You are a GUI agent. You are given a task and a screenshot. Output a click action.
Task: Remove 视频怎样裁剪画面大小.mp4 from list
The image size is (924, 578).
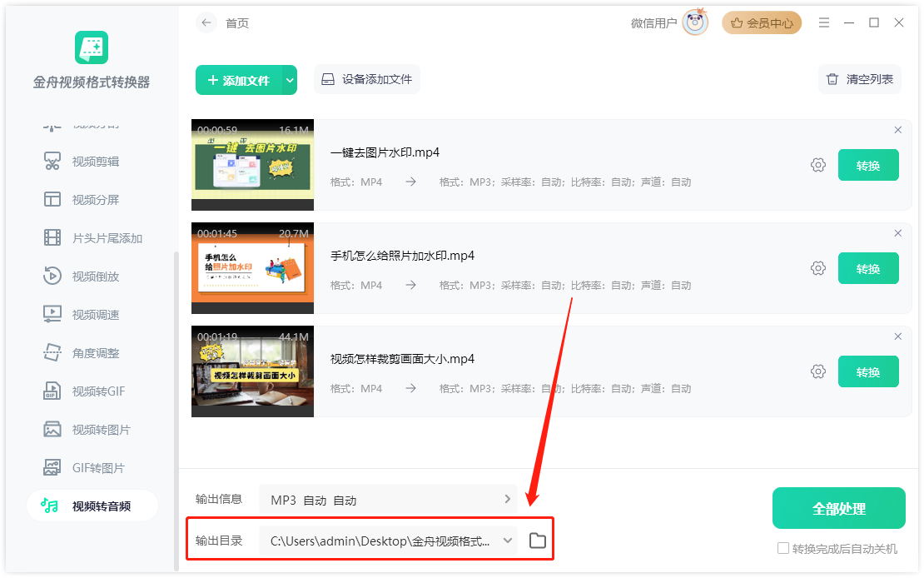click(x=898, y=336)
